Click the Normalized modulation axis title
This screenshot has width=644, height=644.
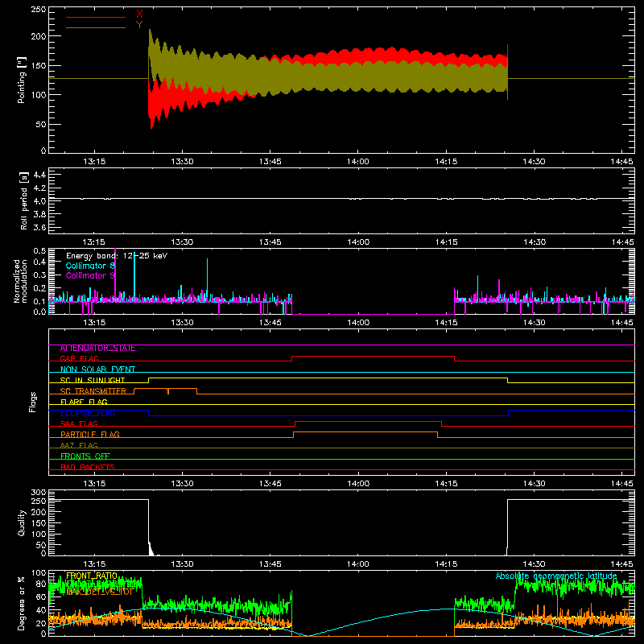[x=21, y=281]
